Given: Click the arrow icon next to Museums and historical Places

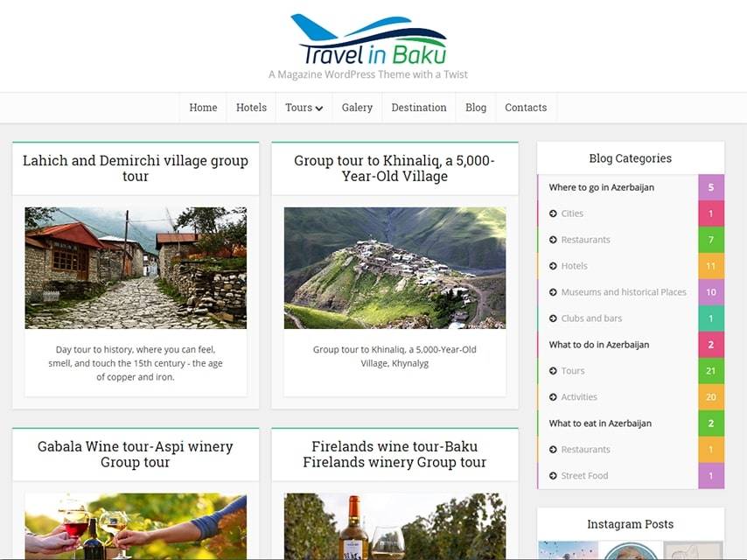Looking at the screenshot, I should (553, 292).
